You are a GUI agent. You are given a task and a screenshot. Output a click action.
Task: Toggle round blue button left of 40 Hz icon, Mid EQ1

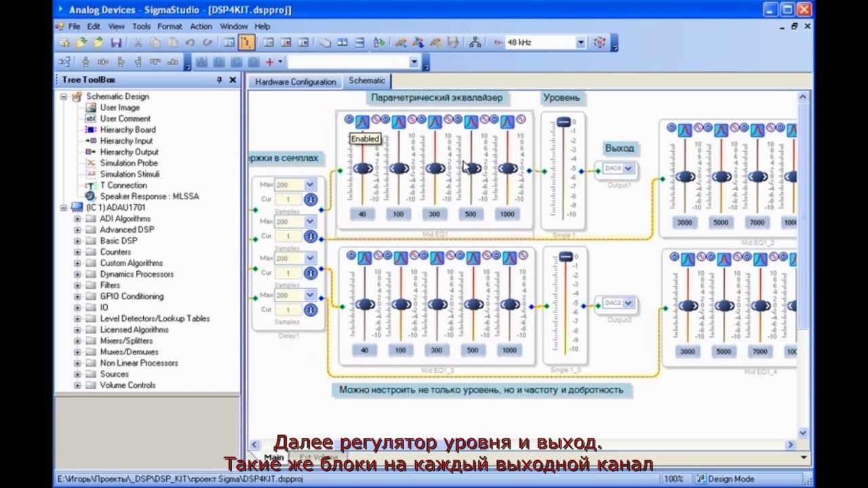click(x=349, y=120)
